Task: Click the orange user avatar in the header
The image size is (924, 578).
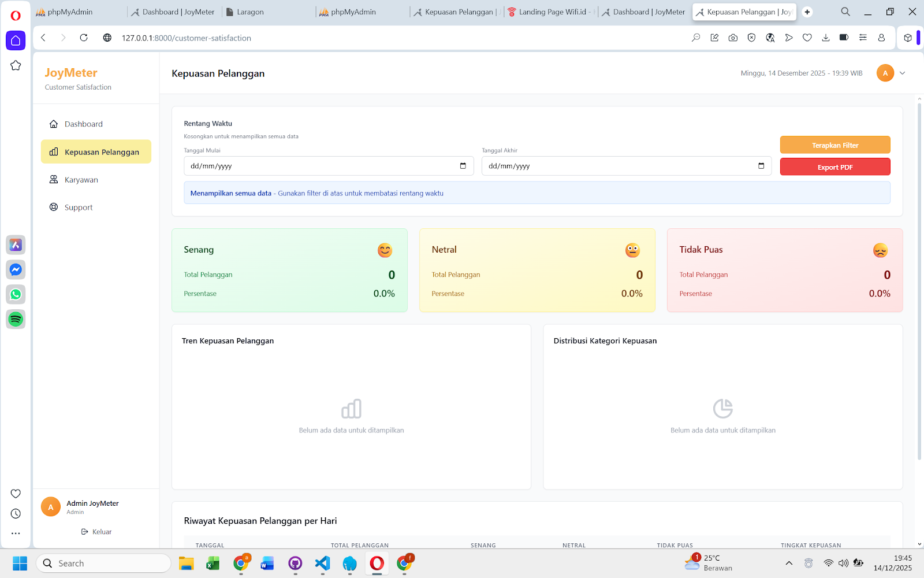Action: [885, 73]
